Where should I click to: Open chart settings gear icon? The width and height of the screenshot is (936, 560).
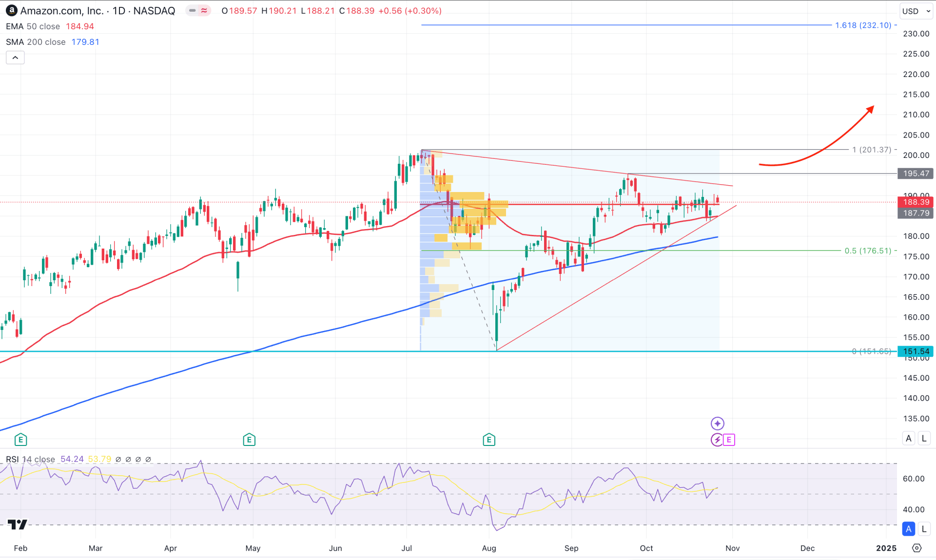pos(917,548)
